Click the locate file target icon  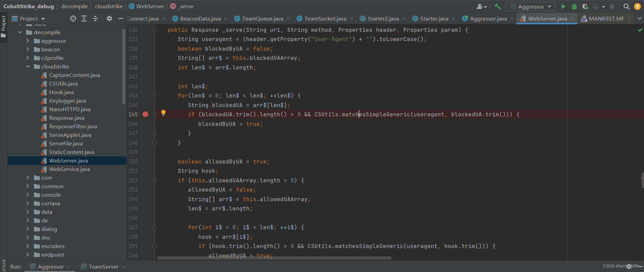73,18
